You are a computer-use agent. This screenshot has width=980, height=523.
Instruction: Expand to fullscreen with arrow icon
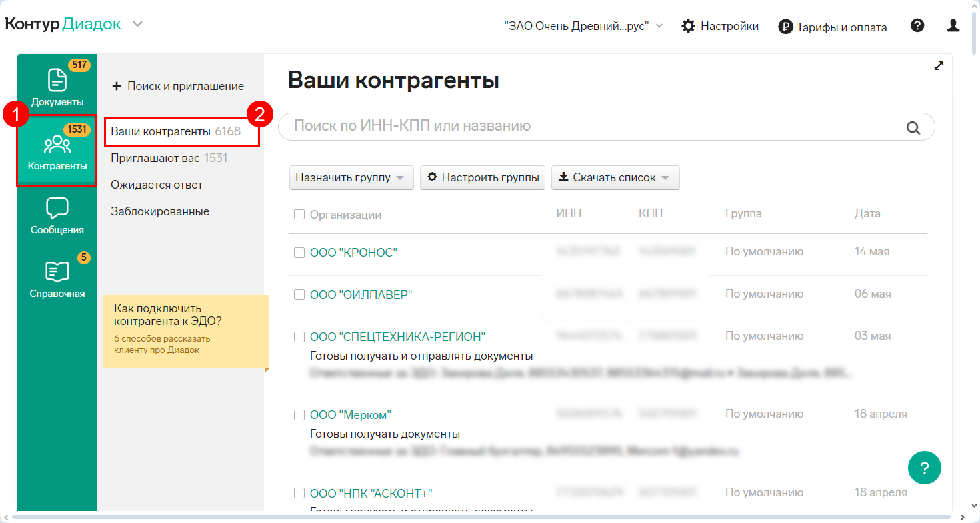[x=939, y=65]
